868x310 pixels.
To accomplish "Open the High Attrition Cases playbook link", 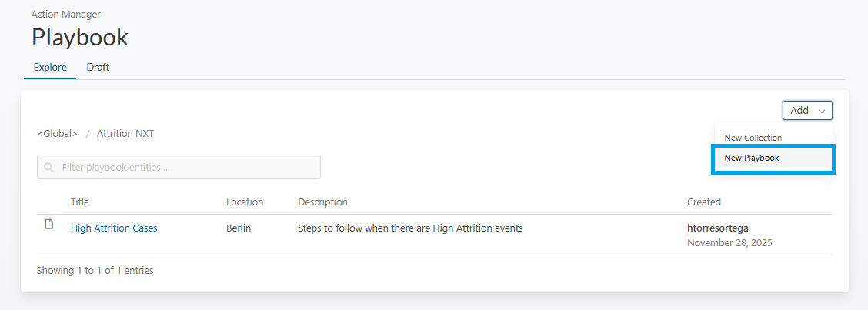I will tap(114, 228).
